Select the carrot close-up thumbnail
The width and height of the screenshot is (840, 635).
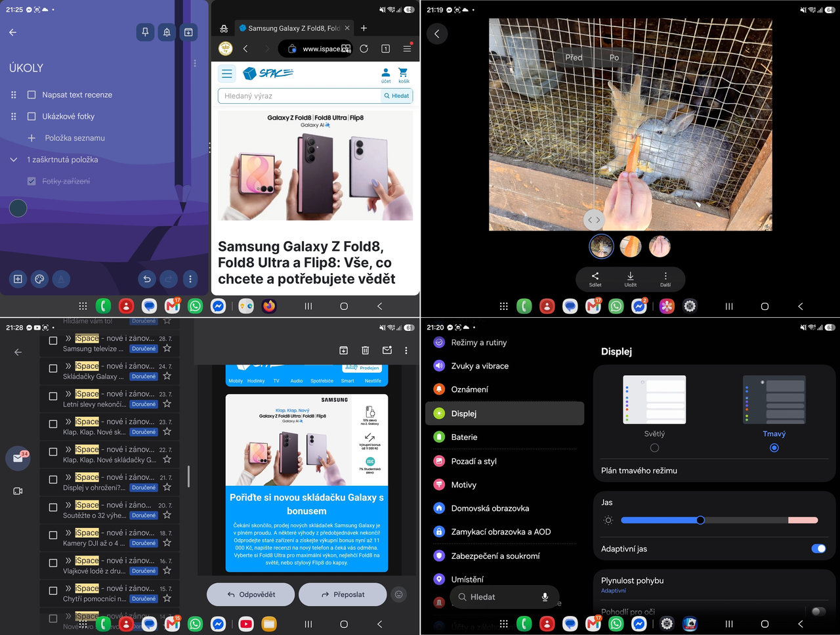631,247
